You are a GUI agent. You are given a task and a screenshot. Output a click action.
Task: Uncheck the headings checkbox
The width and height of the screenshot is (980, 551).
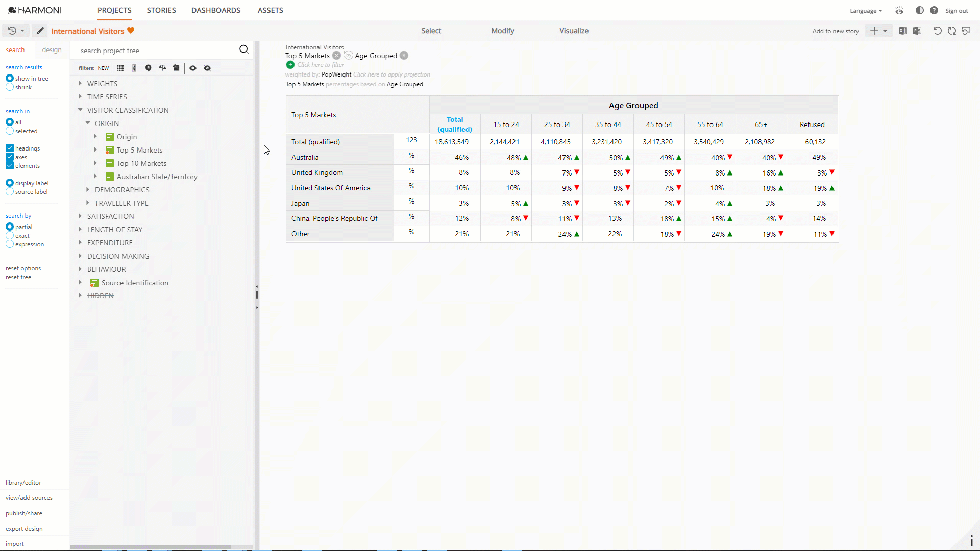(10, 148)
